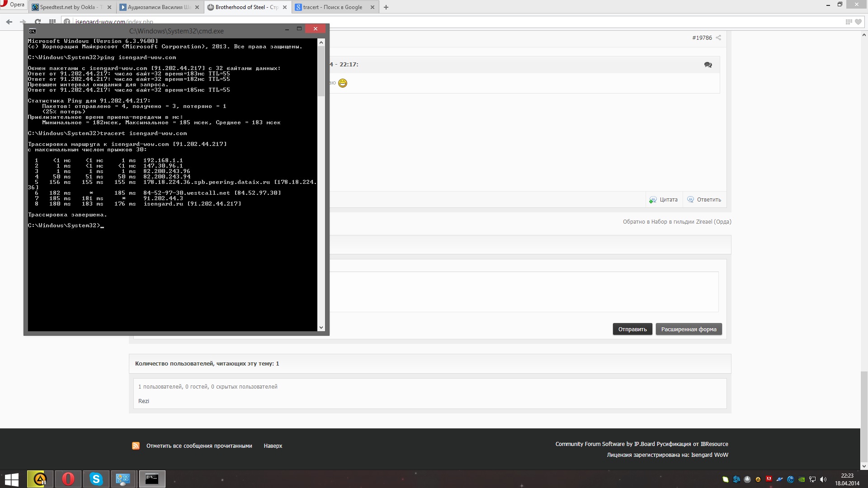Click the speech bubbles icon in post header
Viewport: 868px width, 488px height.
tap(708, 65)
